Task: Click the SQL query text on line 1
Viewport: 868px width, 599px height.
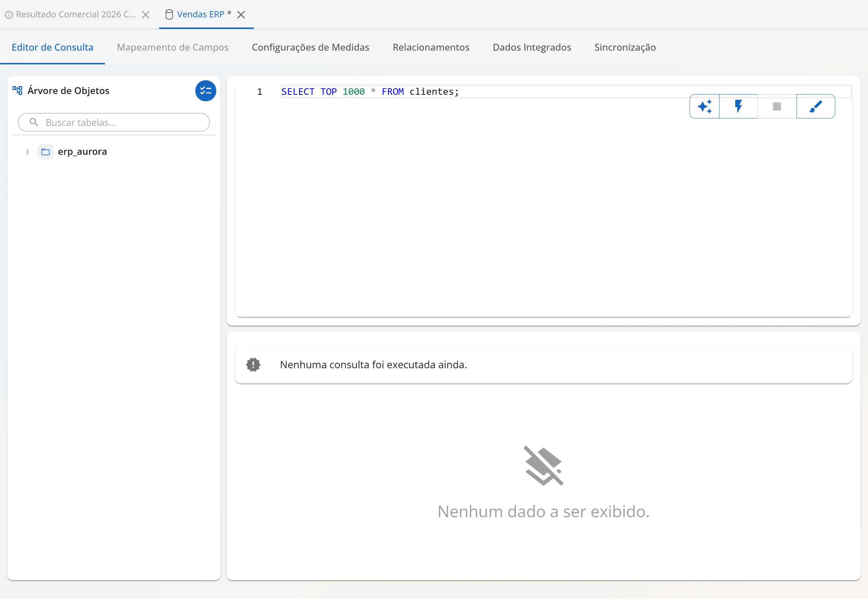Action: point(370,92)
